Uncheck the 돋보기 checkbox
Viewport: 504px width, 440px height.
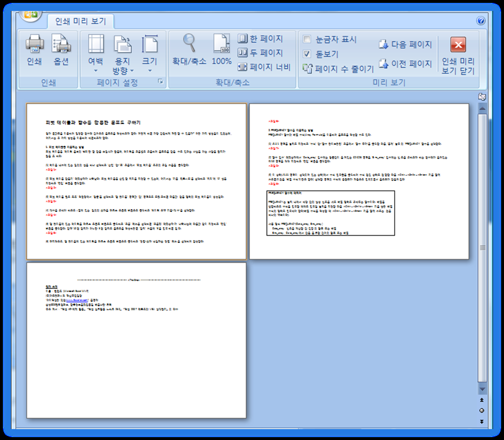click(307, 54)
